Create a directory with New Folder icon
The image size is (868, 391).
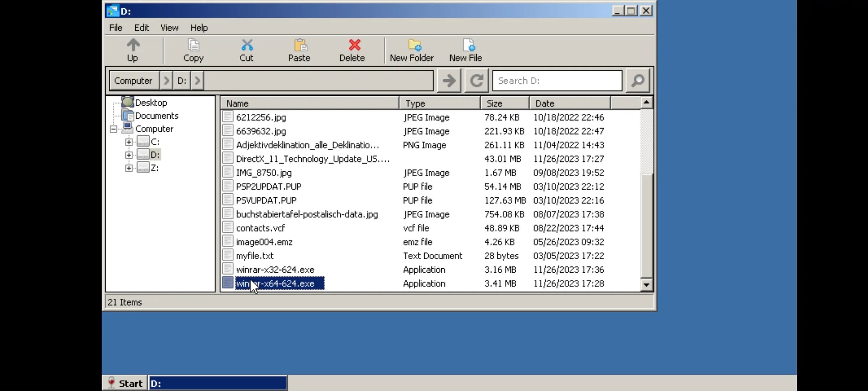pyautogui.click(x=412, y=51)
